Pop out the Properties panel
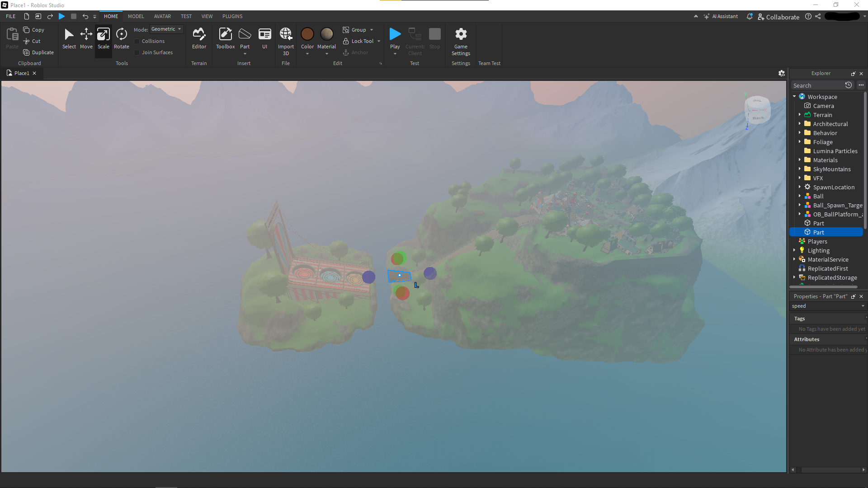Viewport: 868px width, 488px height. 854,296
